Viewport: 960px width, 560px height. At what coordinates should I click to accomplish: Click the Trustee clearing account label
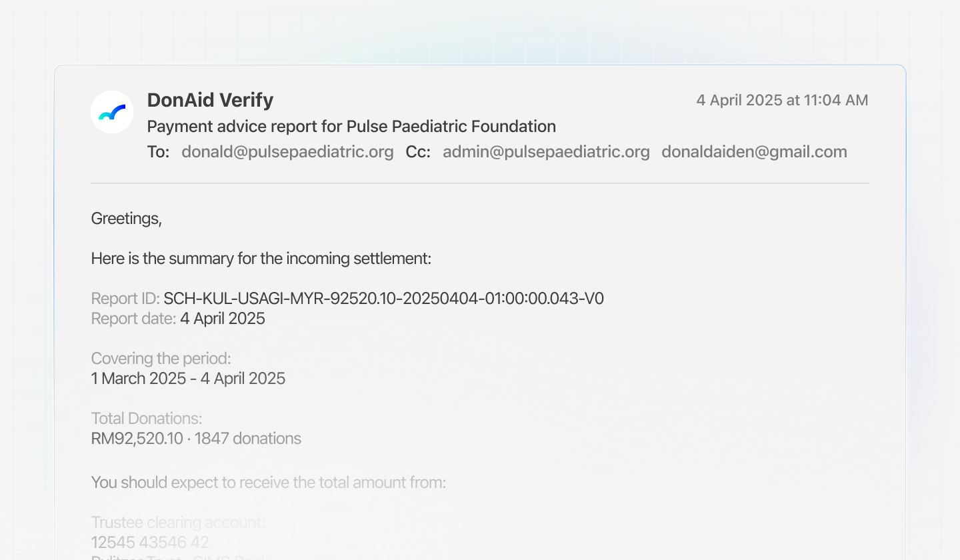177,523
